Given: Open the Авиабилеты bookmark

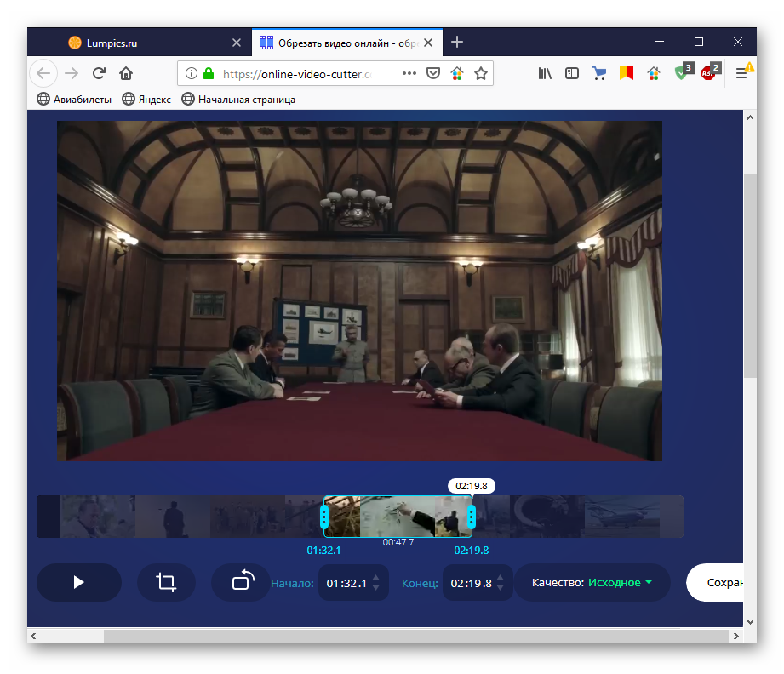Looking at the screenshot, I should click(x=74, y=100).
